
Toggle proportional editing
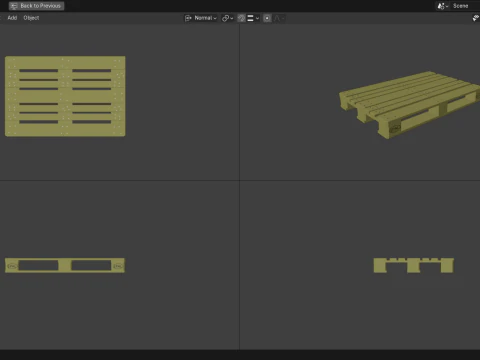(x=267, y=18)
